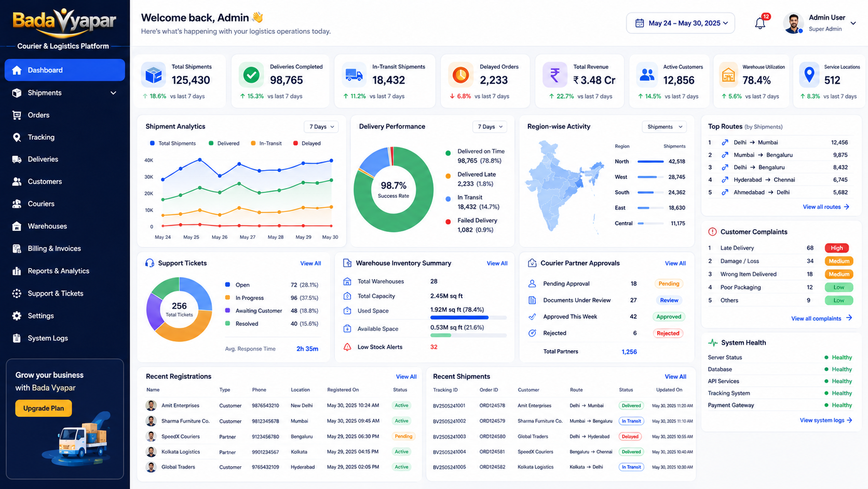This screenshot has width=868, height=489.
Task: Click the Delhi to Mumbai route icon
Action: 725,142
